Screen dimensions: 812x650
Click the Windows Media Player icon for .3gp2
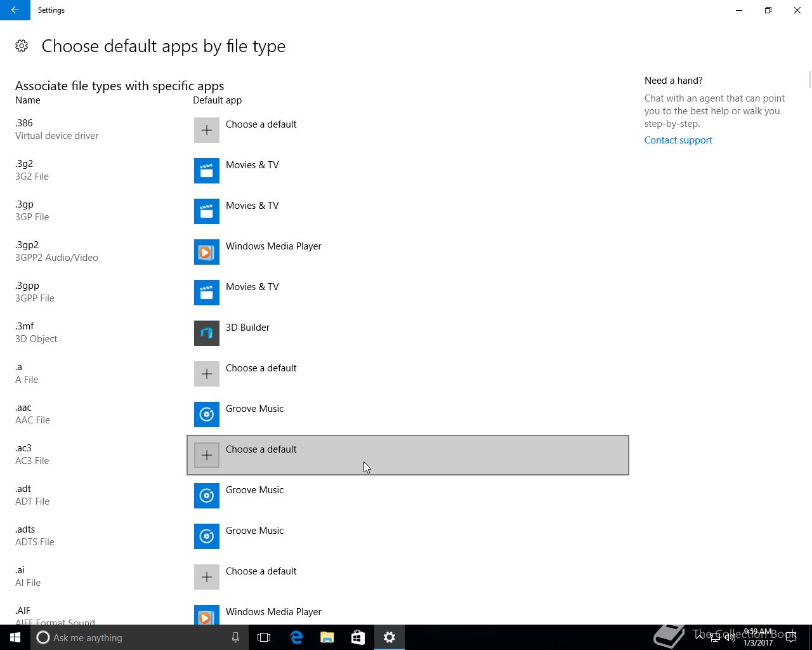click(x=207, y=252)
